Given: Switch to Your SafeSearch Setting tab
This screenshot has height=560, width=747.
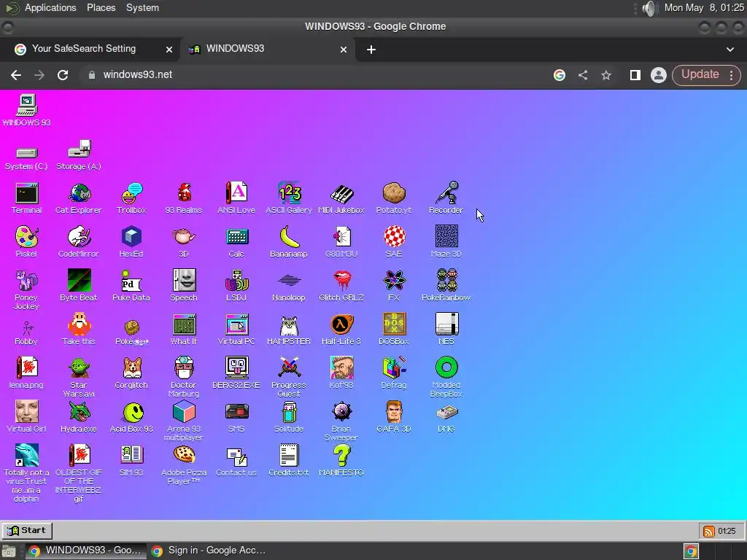Looking at the screenshot, I should (x=90, y=49).
